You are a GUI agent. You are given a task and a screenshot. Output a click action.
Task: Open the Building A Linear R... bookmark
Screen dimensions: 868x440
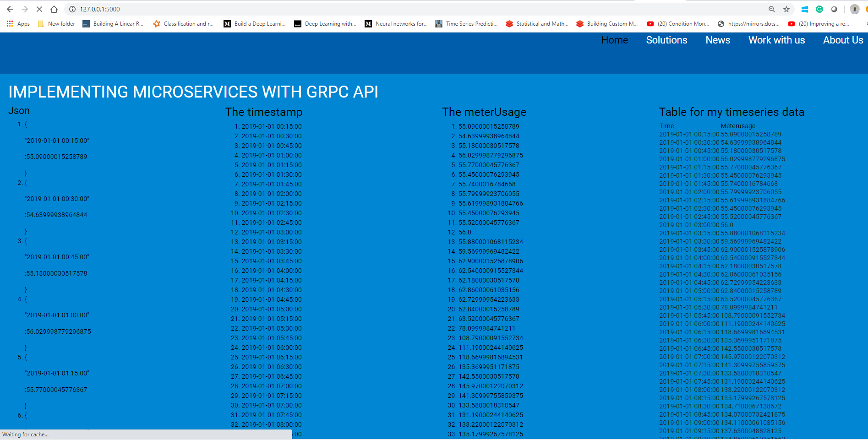113,24
